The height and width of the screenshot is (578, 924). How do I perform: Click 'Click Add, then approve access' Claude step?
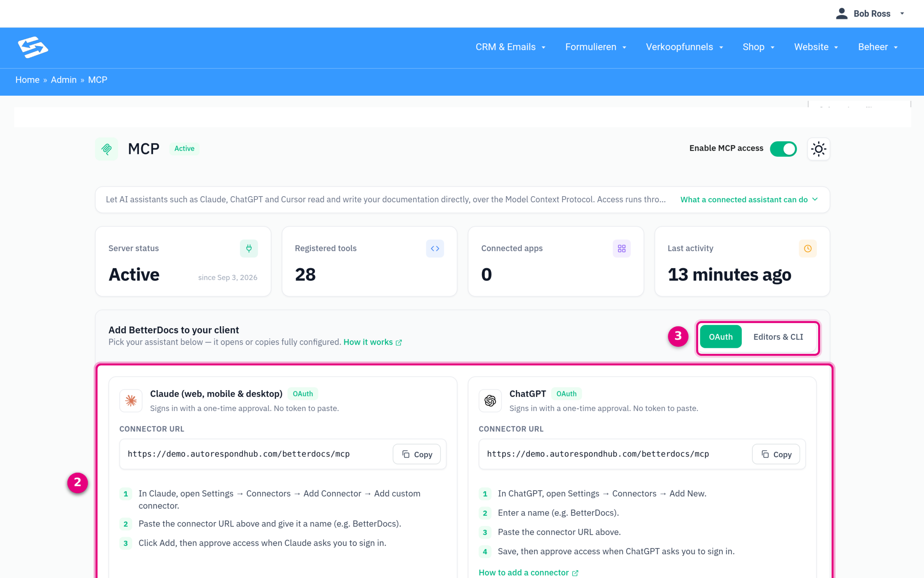pyautogui.click(x=262, y=543)
